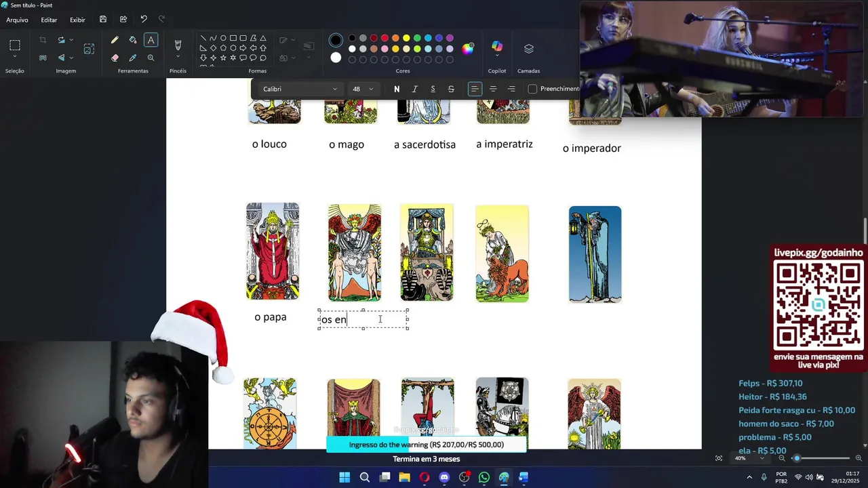Image resolution: width=868 pixels, height=488 pixels.
Task: Open the Editar menu
Action: point(49,20)
